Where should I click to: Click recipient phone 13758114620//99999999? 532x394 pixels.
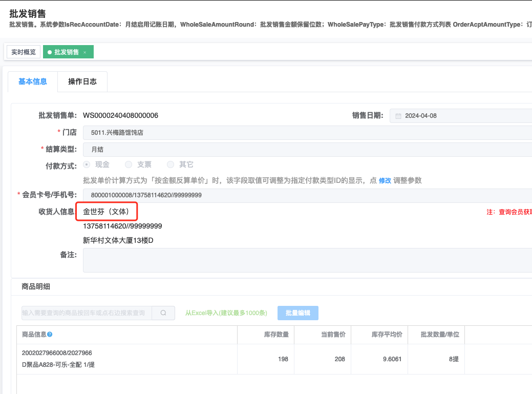pyautogui.click(x=122, y=226)
